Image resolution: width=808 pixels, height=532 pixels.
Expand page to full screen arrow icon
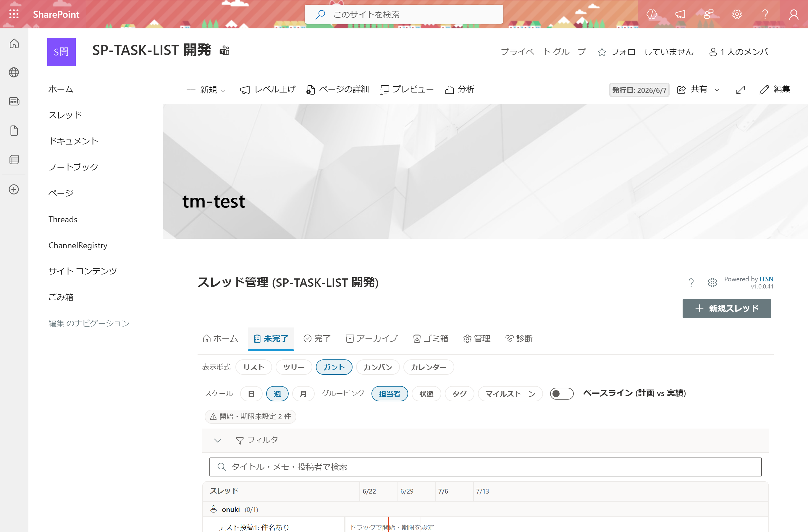coord(741,90)
